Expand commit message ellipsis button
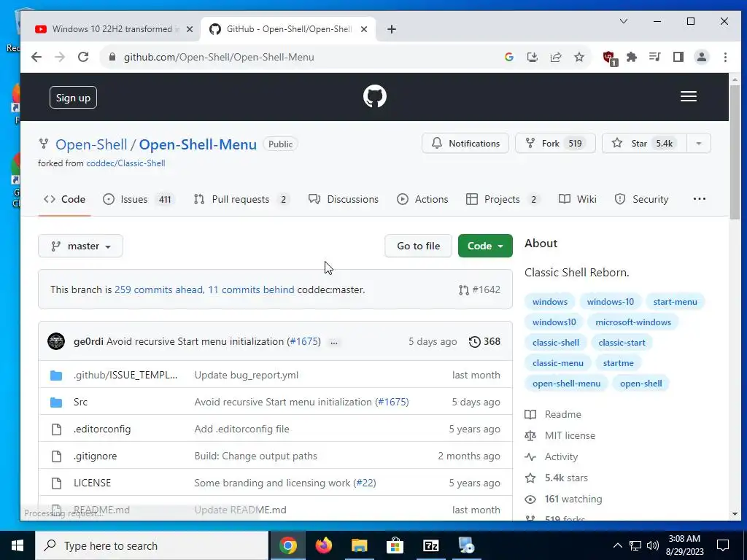The height and width of the screenshot is (560, 747). (334, 343)
